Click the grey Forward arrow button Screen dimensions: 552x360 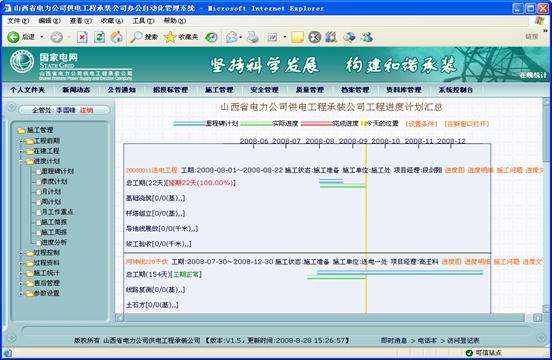(56, 37)
